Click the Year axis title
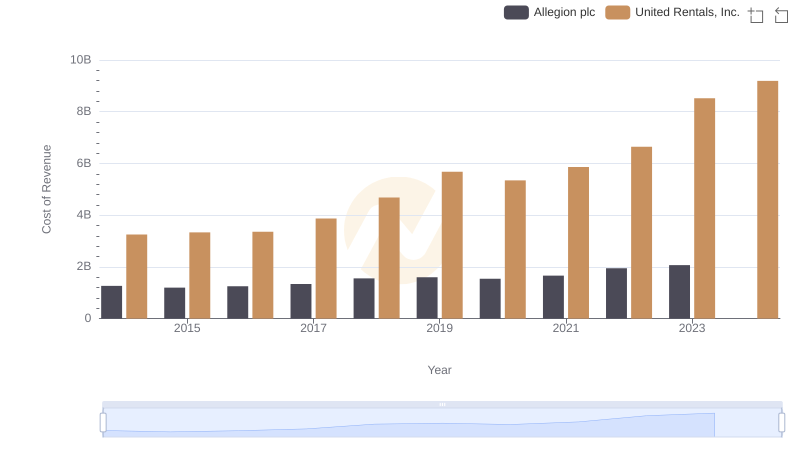The width and height of the screenshot is (800, 461). [439, 370]
